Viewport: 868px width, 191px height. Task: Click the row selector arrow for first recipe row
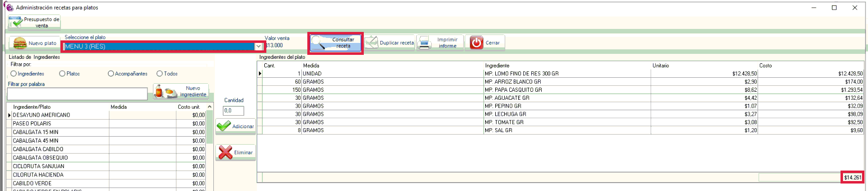pos(260,74)
